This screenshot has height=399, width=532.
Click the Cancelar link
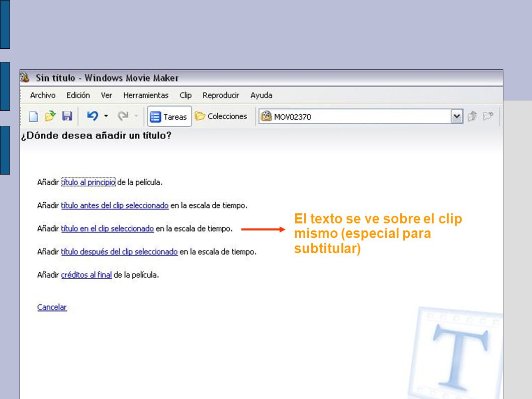click(52, 307)
